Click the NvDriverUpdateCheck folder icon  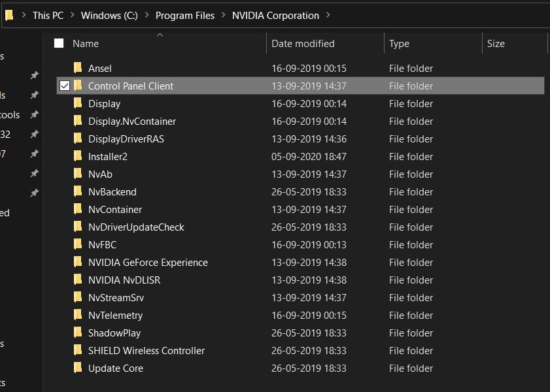click(x=78, y=226)
